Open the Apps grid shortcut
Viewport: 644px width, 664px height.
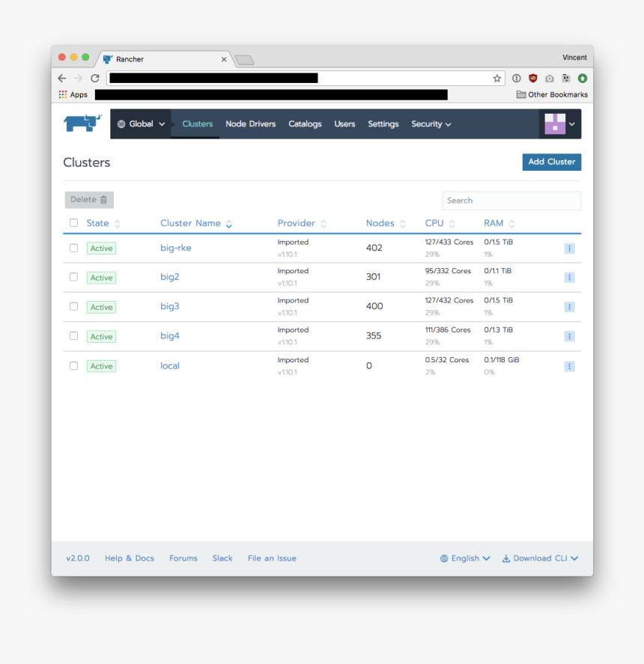[x=73, y=95]
